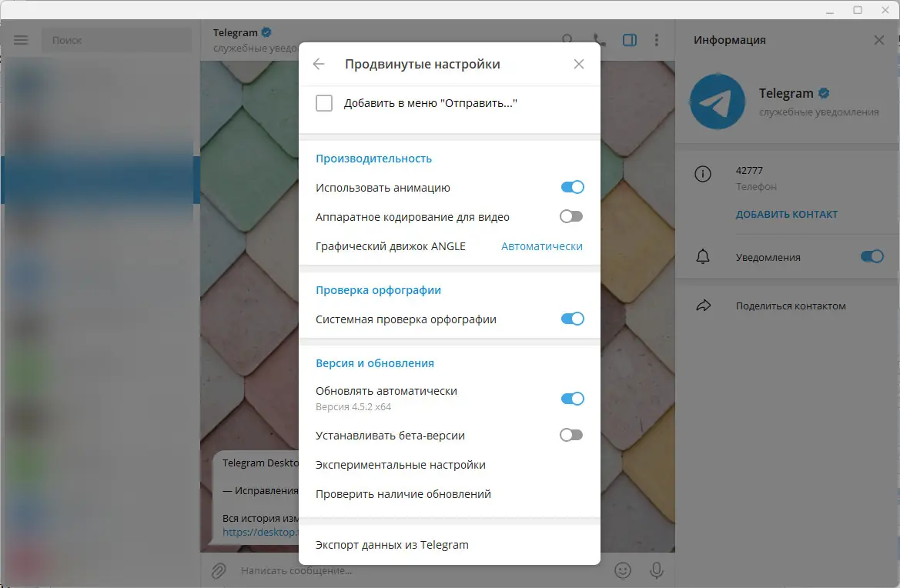Click the paperclip attachment icon
900x588 pixels.
pyautogui.click(x=219, y=570)
